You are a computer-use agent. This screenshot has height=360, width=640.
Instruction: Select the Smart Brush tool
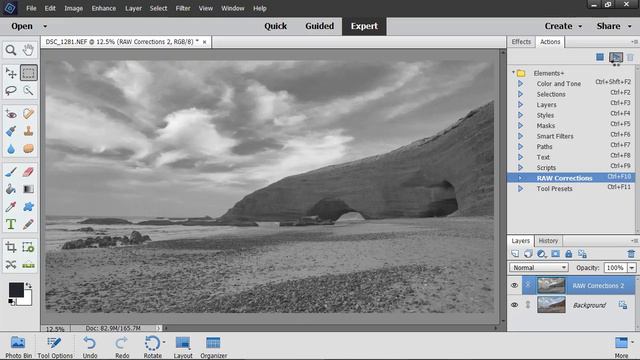(11, 131)
